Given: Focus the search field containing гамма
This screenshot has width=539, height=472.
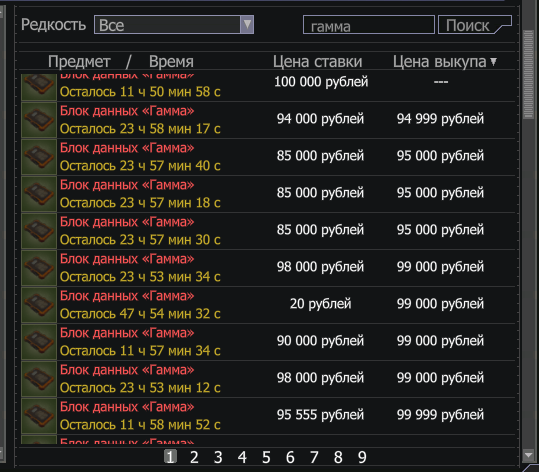Looking at the screenshot, I should (x=368, y=25).
